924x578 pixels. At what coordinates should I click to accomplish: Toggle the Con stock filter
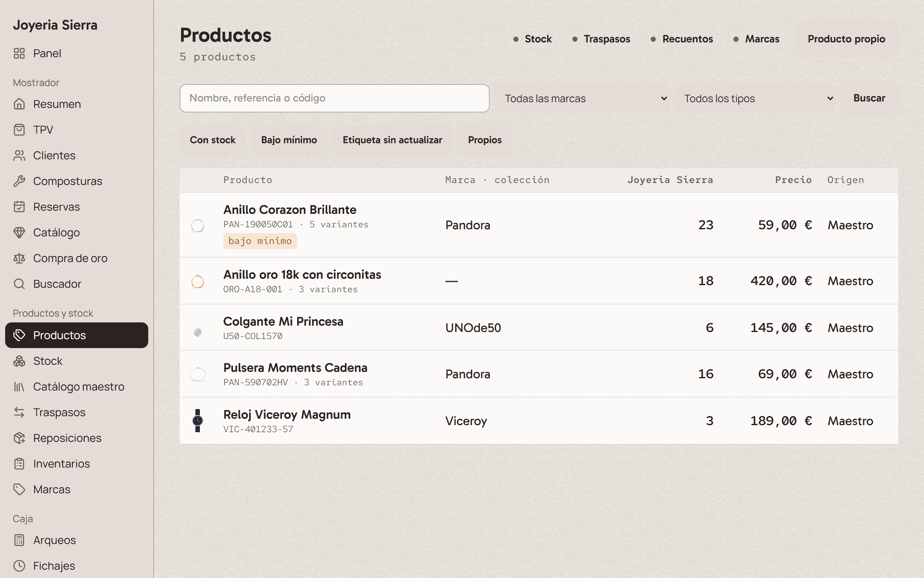[x=213, y=140]
